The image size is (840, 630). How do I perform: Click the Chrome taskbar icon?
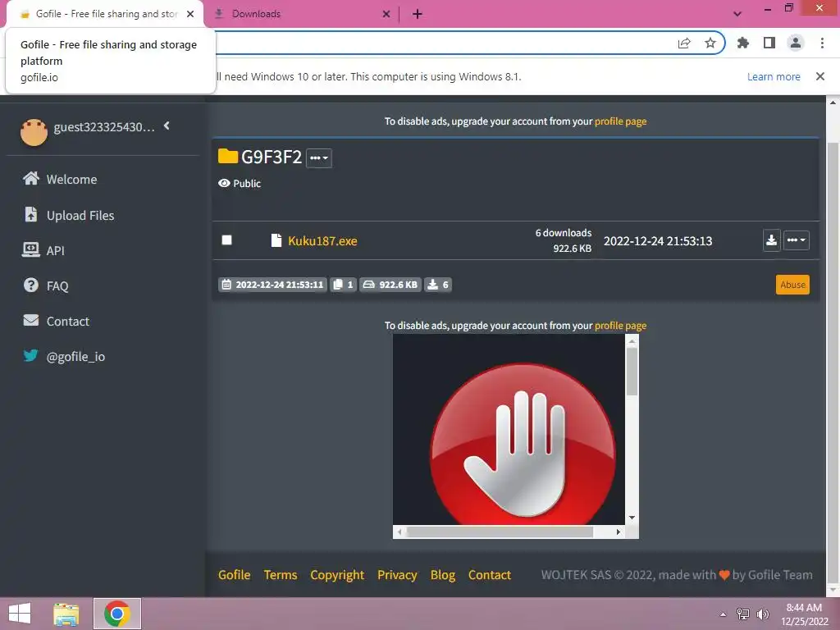click(x=117, y=614)
